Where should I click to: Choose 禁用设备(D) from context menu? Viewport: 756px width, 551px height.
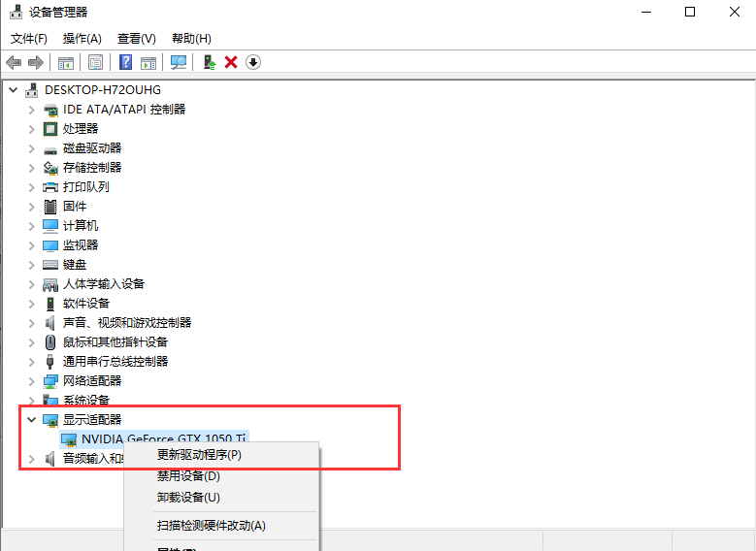(x=188, y=476)
